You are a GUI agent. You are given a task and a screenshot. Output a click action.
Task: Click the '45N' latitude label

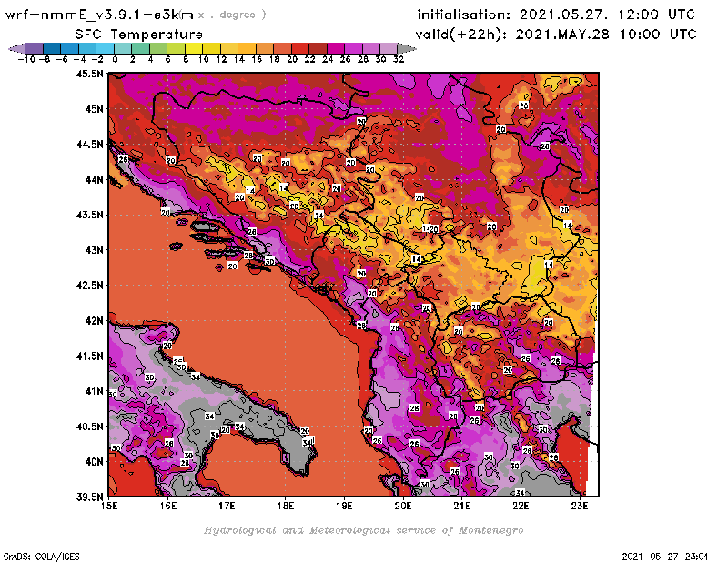point(95,109)
